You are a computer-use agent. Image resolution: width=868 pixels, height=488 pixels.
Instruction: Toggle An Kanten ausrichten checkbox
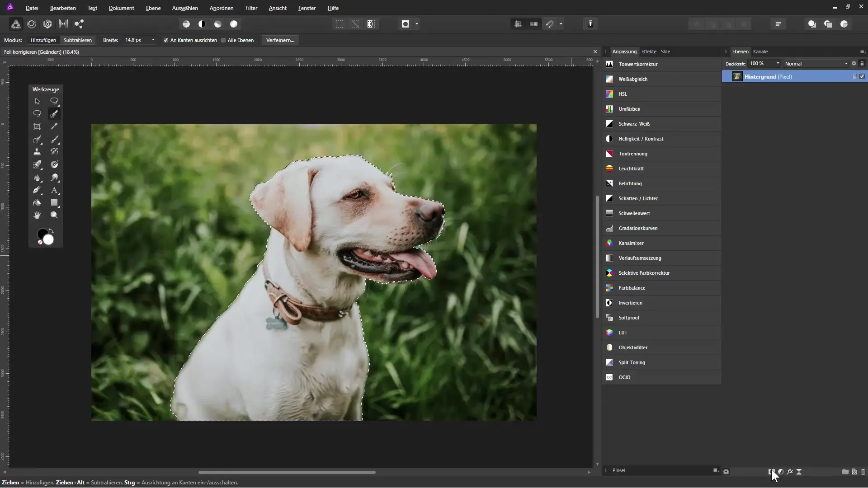(166, 40)
